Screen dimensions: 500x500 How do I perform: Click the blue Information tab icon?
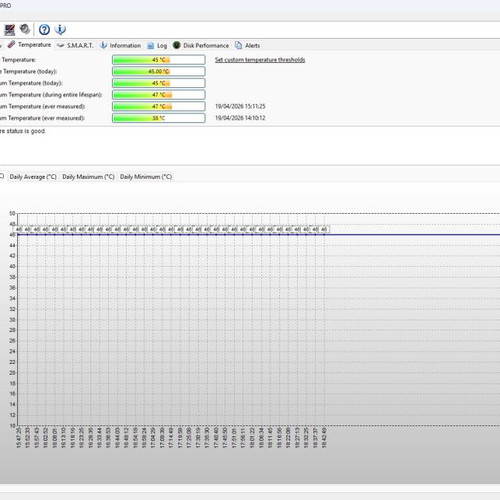tap(104, 45)
